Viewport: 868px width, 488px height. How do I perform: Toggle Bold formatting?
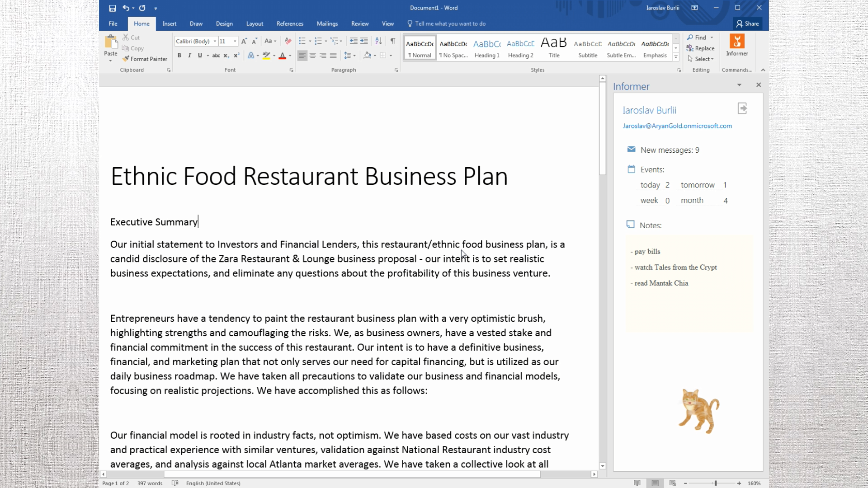(179, 56)
